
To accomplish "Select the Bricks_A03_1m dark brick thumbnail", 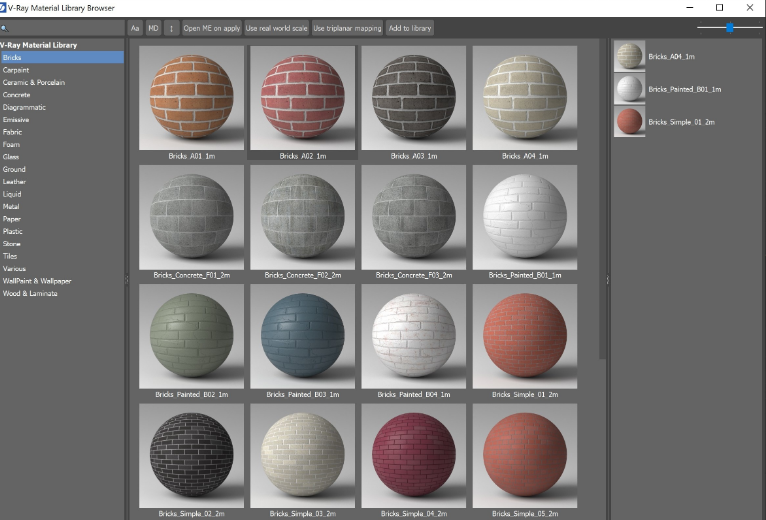I will pyautogui.click(x=414, y=98).
